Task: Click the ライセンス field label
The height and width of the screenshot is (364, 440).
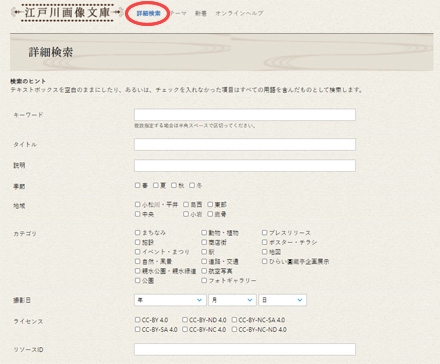Action: click(28, 321)
